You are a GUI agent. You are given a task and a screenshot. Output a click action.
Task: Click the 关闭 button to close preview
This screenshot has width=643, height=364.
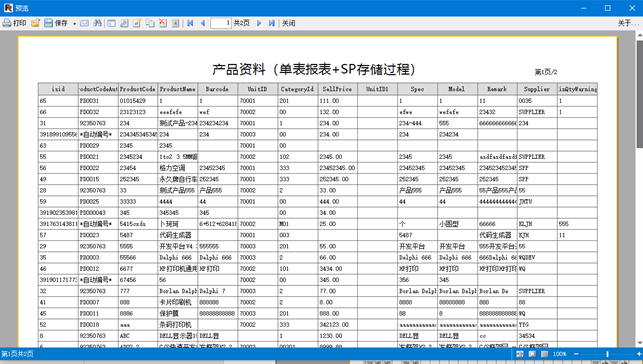coord(288,23)
